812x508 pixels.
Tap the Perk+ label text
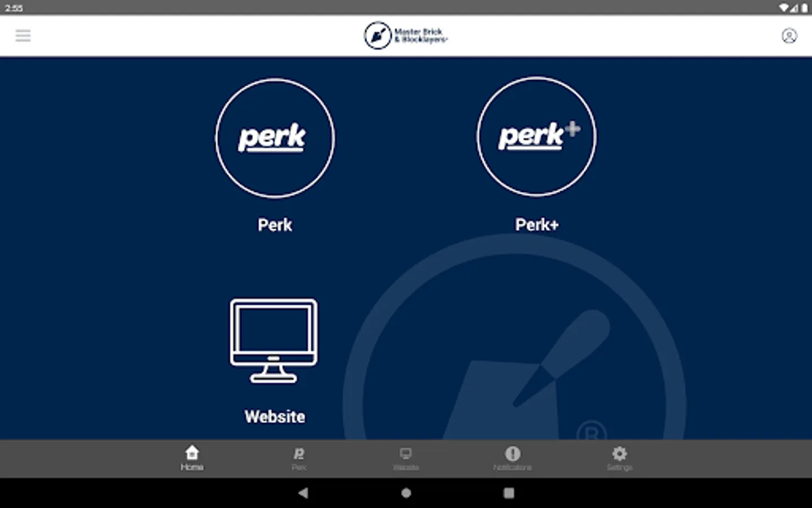[x=537, y=225]
